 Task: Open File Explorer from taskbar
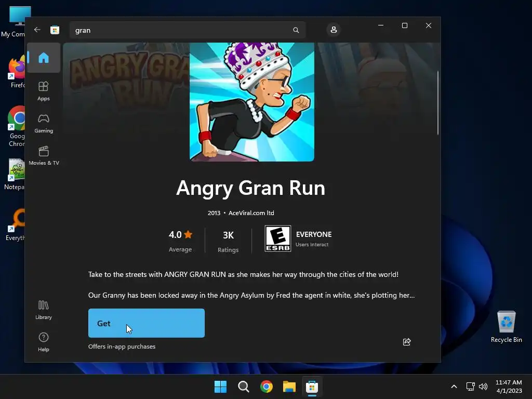pos(289,387)
